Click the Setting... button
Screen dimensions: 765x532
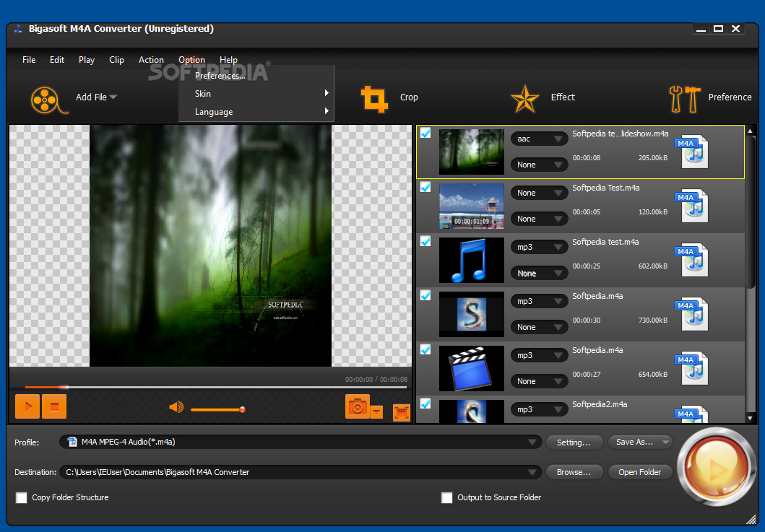tap(574, 442)
